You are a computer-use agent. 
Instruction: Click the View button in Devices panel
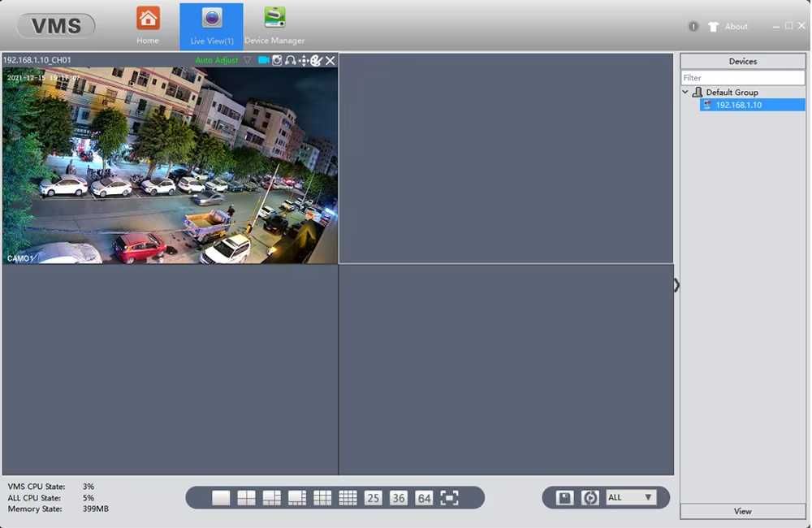coord(743,512)
